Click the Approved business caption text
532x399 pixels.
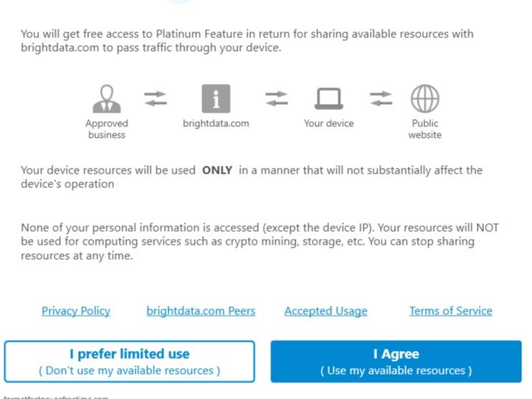tap(107, 129)
